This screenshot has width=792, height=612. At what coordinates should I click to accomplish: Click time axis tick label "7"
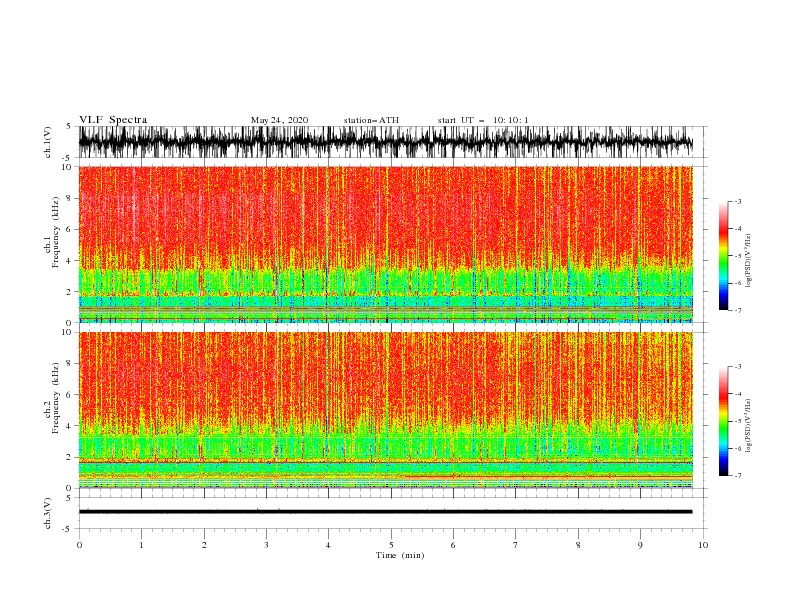coord(516,545)
